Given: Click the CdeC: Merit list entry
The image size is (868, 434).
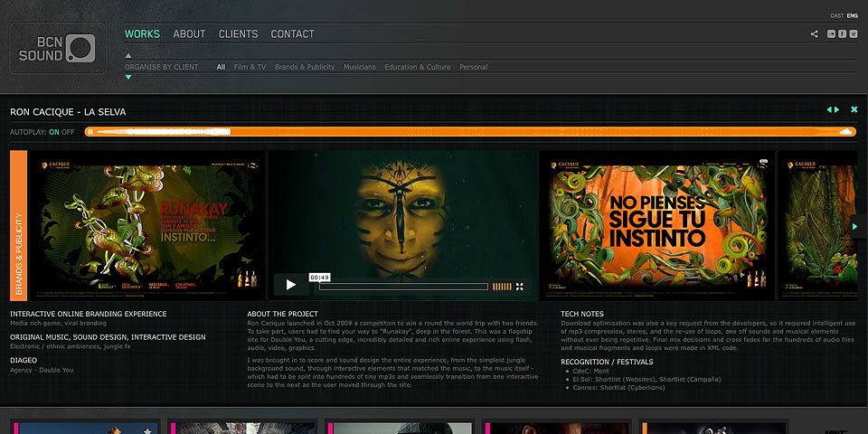Looking at the screenshot, I should [x=590, y=372].
